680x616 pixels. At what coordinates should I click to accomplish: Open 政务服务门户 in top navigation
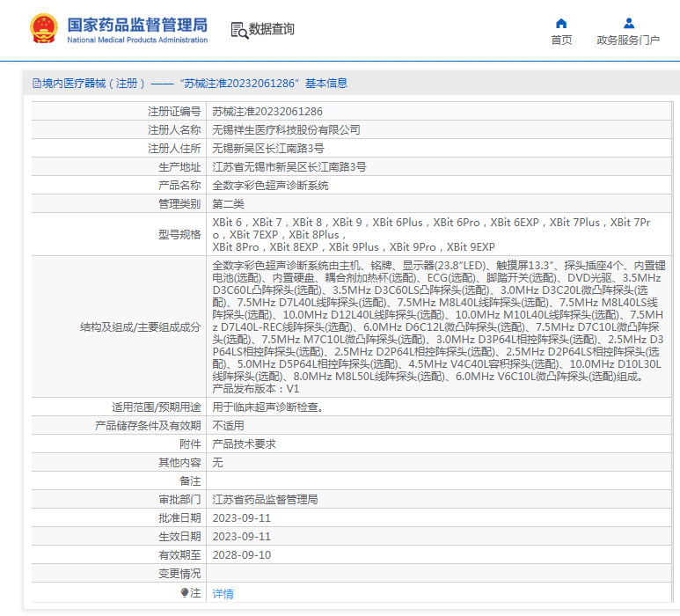coord(628,40)
